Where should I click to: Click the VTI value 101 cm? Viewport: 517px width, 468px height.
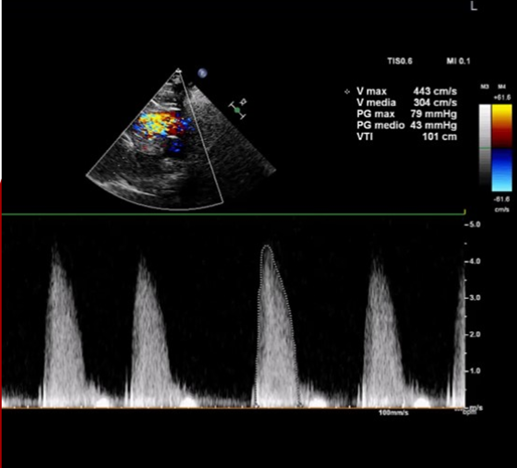click(x=439, y=137)
